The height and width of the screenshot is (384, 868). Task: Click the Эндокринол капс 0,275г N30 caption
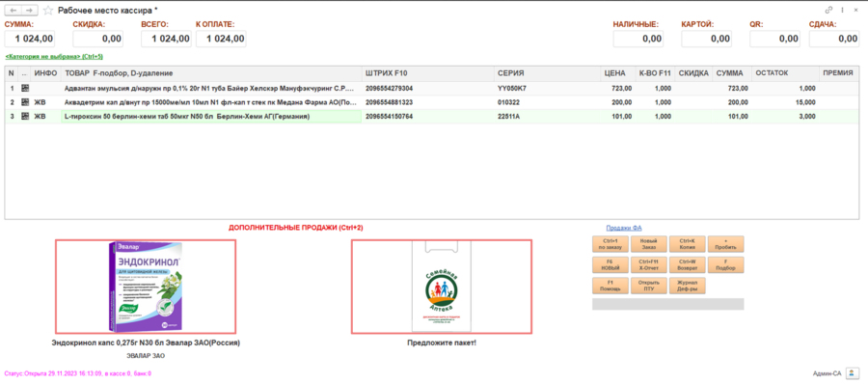tap(146, 343)
